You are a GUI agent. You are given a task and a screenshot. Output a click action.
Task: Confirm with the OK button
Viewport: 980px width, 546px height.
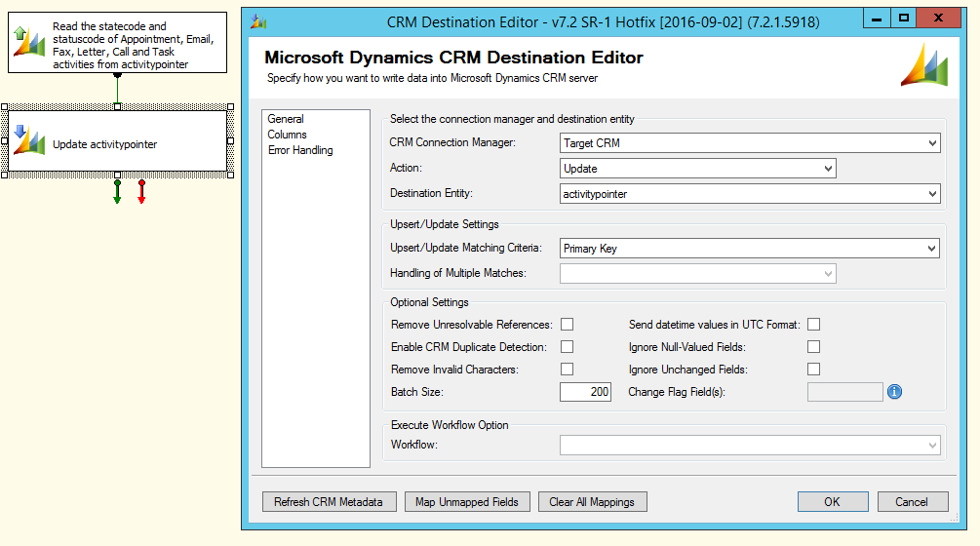coord(833,502)
